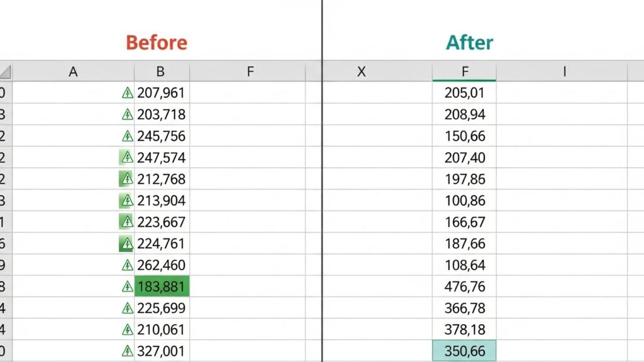The width and height of the screenshot is (644, 362).
Task: Click the error indicator next to 203,718
Action: pyautogui.click(x=128, y=115)
